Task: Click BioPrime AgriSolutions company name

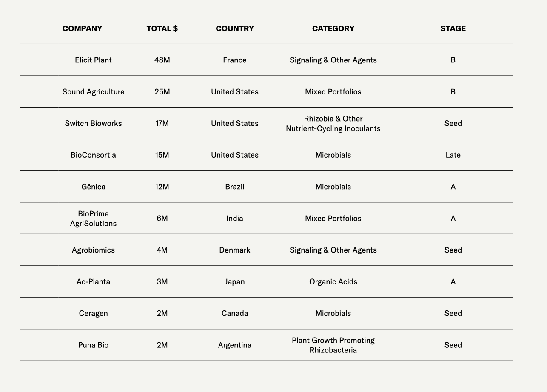Action: pos(93,219)
